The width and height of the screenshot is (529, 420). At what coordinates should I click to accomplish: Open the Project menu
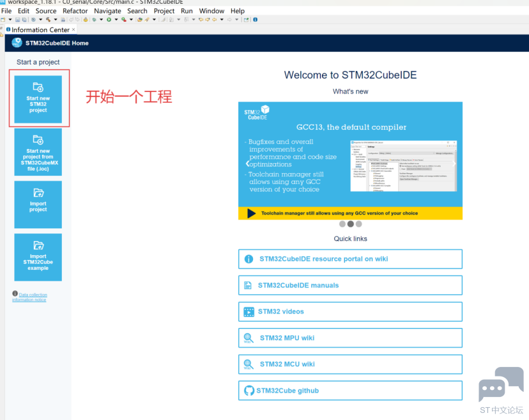point(164,11)
